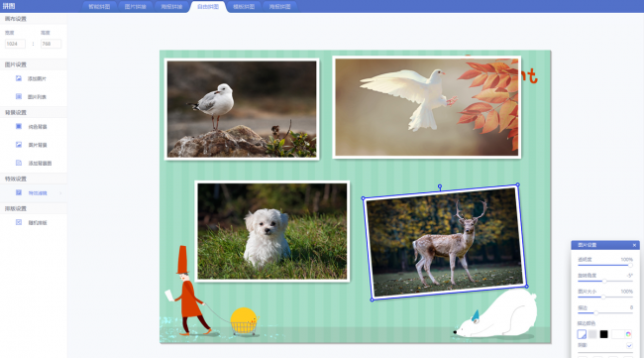
Task: Switch to the 智能拼图 tab
Action: click(99, 7)
